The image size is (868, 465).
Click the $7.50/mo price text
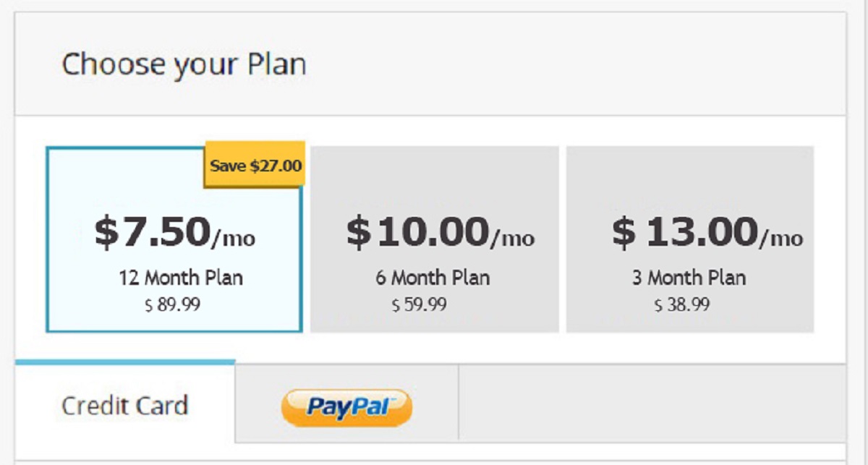tap(174, 233)
